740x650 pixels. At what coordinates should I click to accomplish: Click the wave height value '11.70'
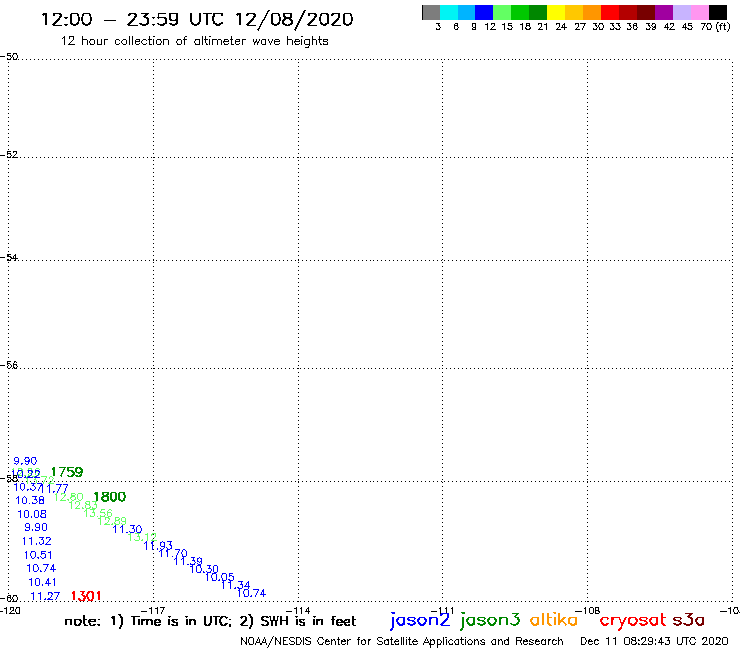tap(173, 553)
